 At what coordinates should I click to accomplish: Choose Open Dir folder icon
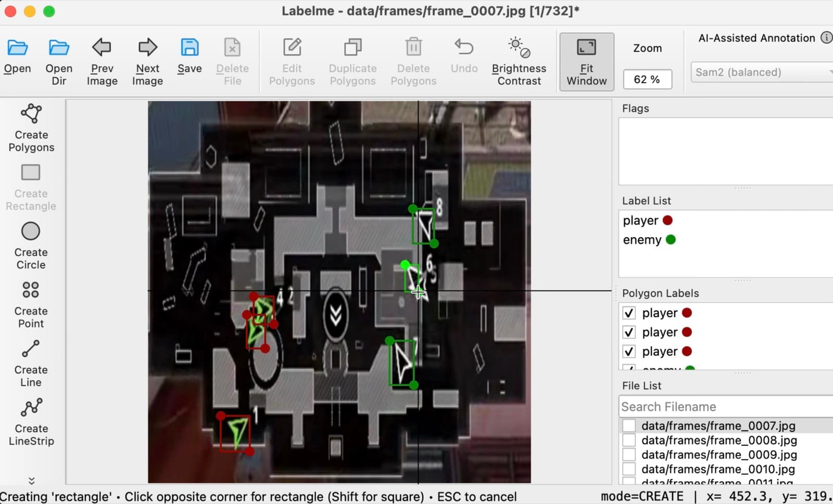pos(59,48)
